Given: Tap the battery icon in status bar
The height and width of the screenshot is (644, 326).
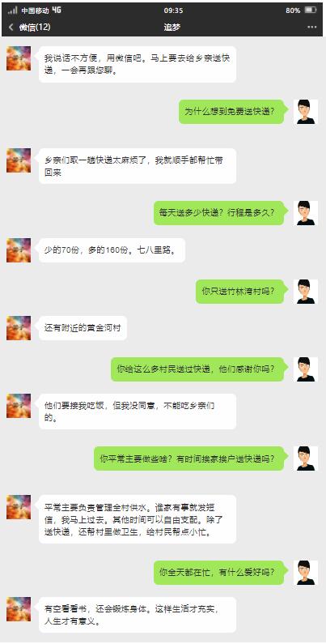Looking at the screenshot, I should [x=311, y=11].
